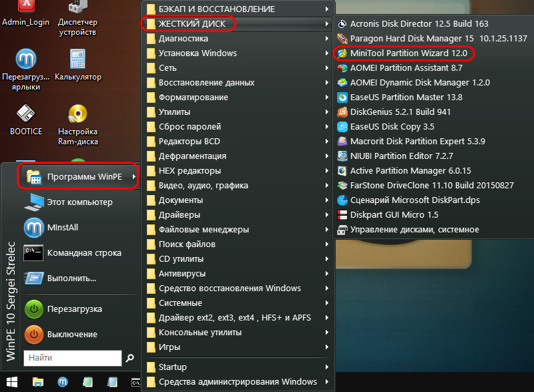This screenshot has width=534, height=392.
Task: Launch NIUBI Partition Editor 7.2.7 icon
Action: 342,156
